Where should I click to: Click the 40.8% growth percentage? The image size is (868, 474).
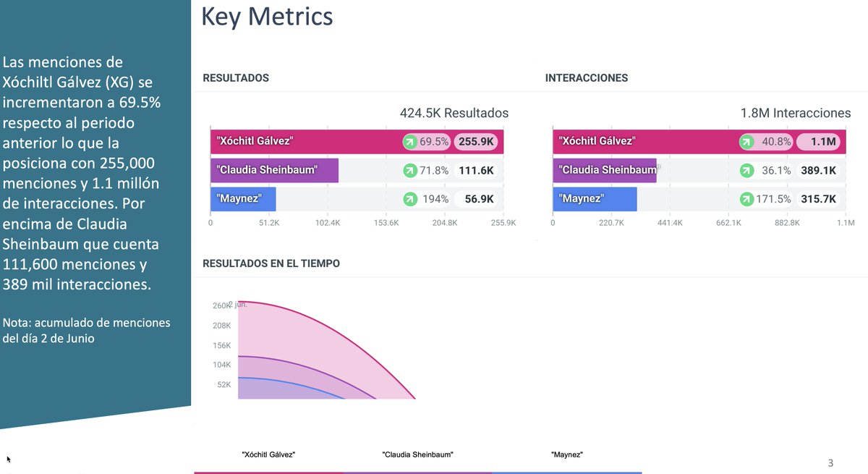point(777,142)
